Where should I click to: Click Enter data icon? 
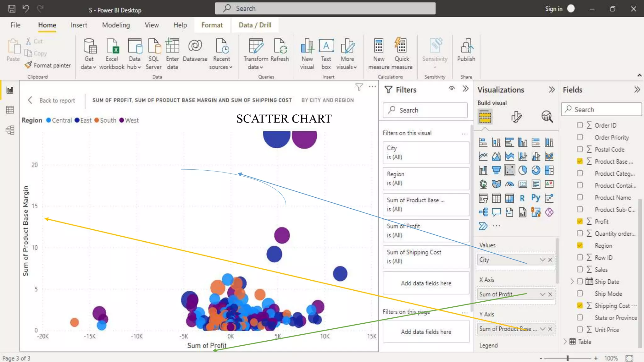(x=172, y=46)
